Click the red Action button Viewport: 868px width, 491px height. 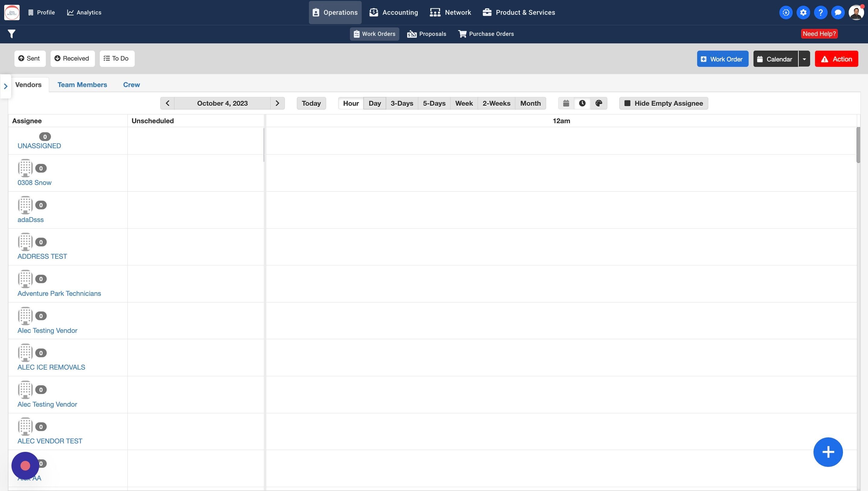point(836,59)
